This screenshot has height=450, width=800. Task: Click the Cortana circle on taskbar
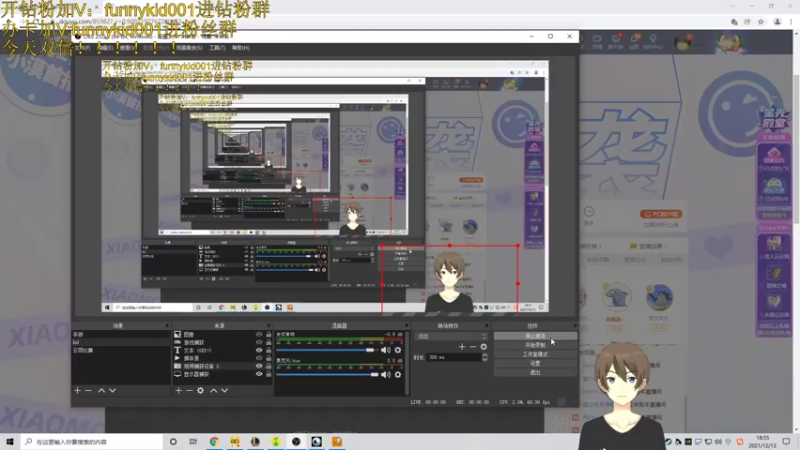(x=173, y=441)
